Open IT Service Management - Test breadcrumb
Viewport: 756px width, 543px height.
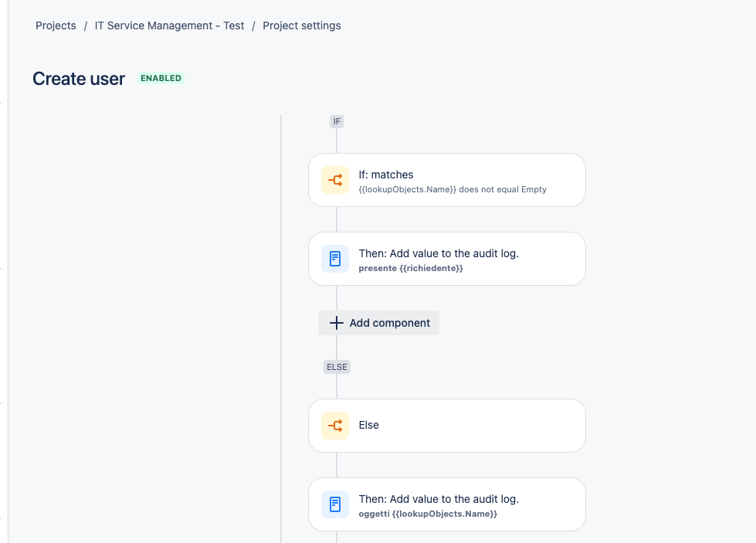pos(169,25)
